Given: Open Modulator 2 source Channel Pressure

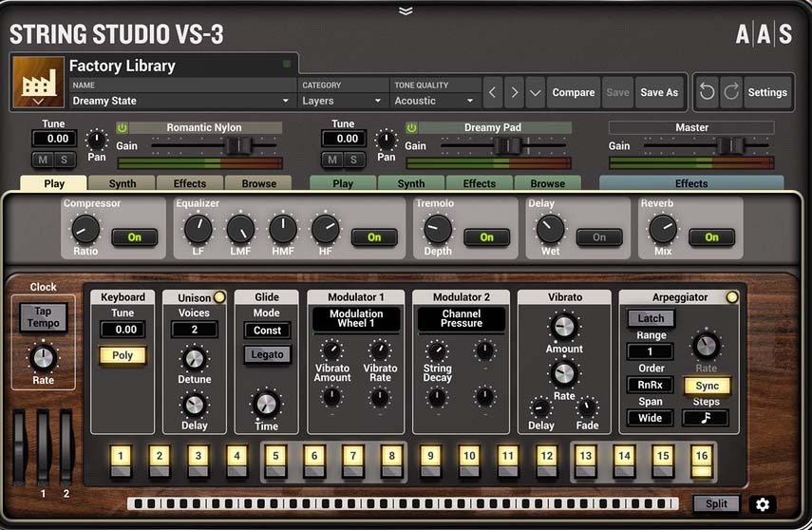Looking at the screenshot, I should tap(461, 318).
